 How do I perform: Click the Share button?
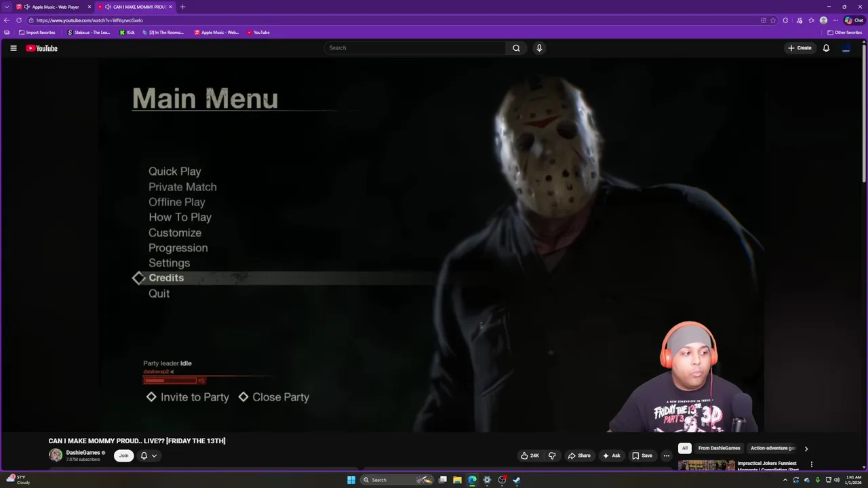tap(579, 455)
